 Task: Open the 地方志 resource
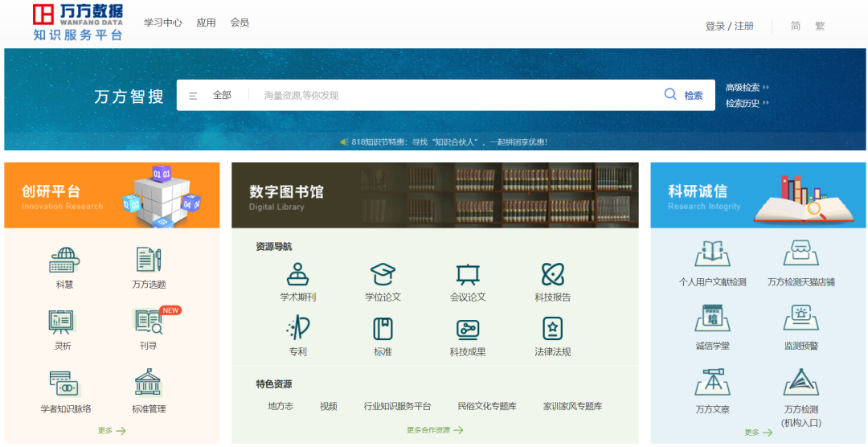pyautogui.click(x=280, y=407)
